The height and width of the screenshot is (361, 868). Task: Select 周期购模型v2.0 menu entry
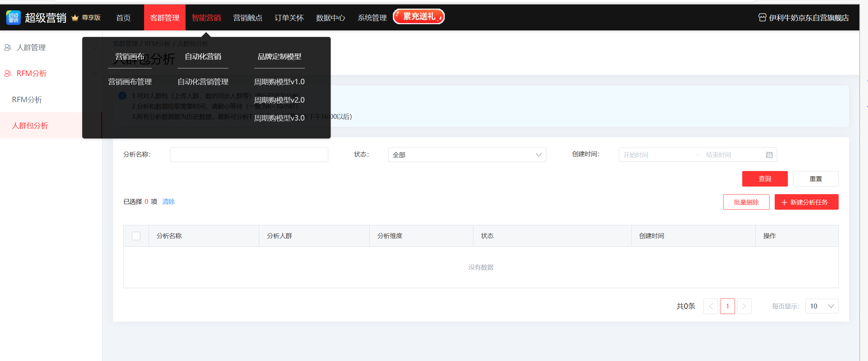279,100
